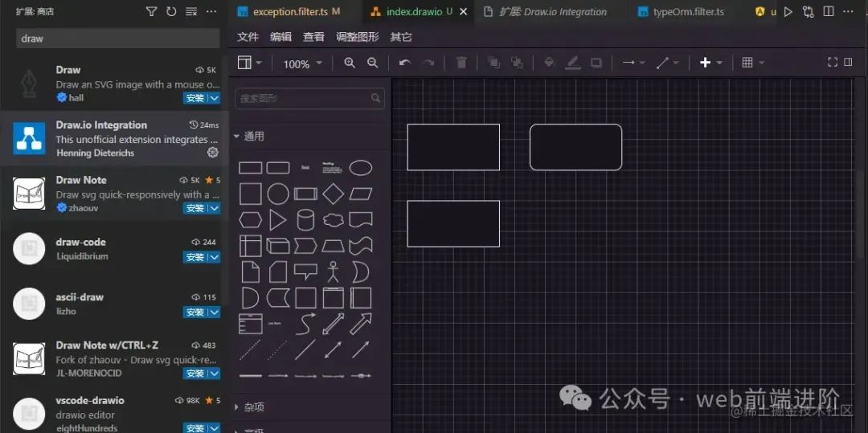Click the To Back arrange icon

pos(517,63)
